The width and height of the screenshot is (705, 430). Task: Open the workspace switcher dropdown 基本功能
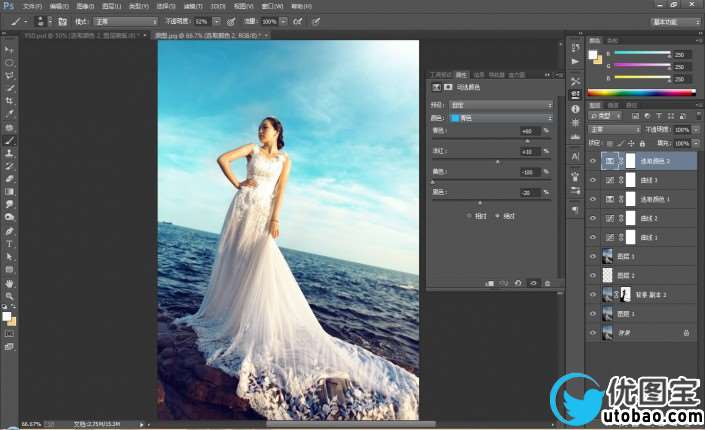pos(676,20)
